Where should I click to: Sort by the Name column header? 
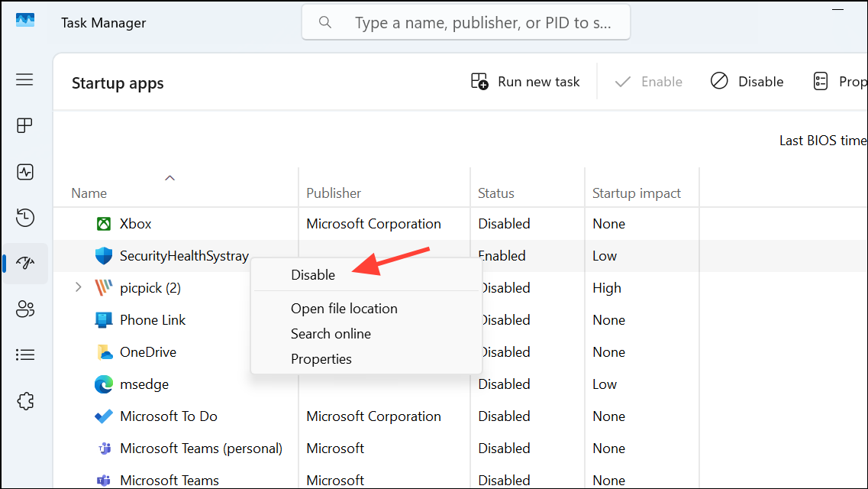pos(89,193)
